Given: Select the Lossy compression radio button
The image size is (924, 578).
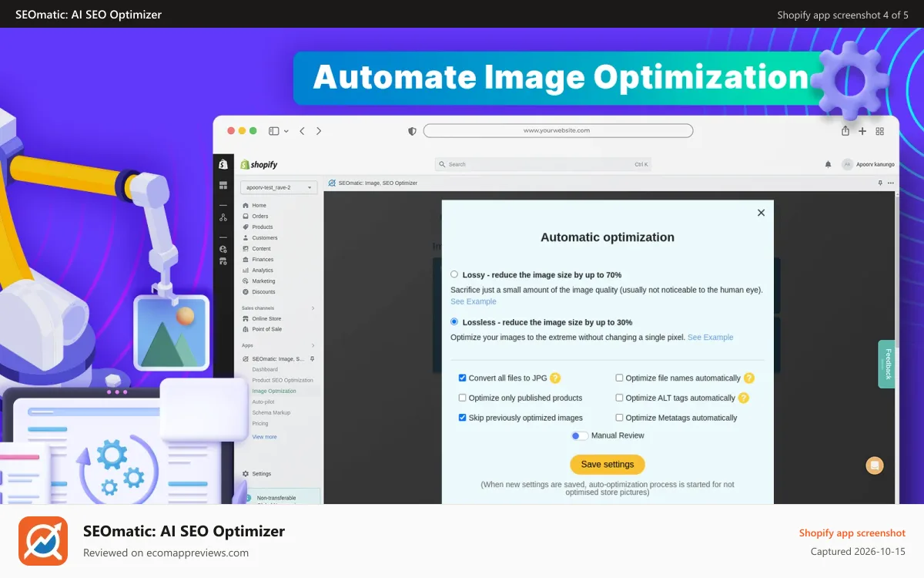Looking at the screenshot, I should [454, 274].
